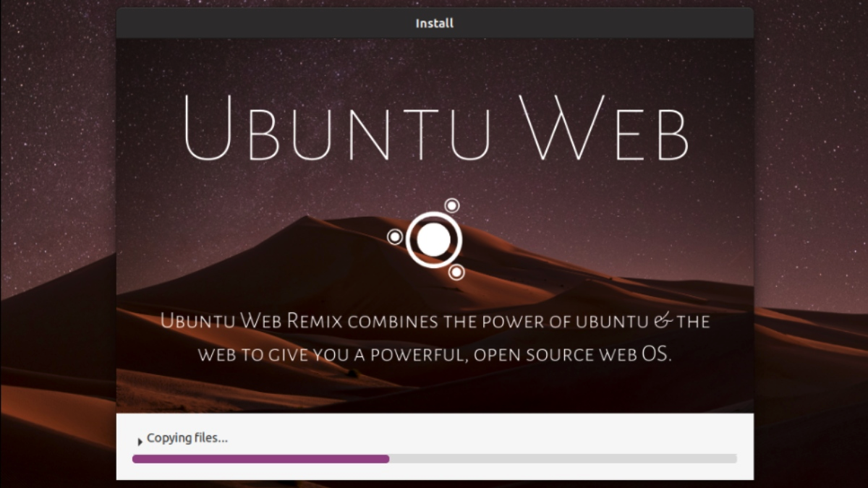868x488 pixels.
Task: Click the bottom-right small circle of the logo
Action: click(x=456, y=273)
